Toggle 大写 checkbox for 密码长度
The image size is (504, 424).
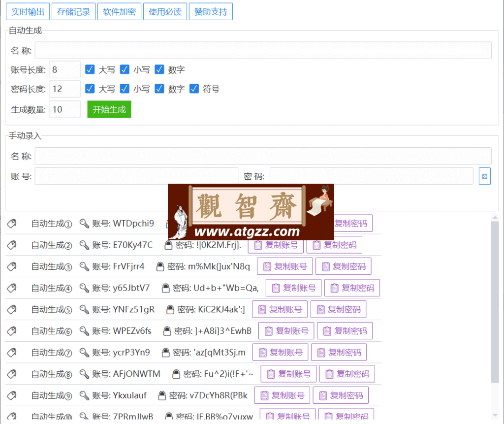click(90, 89)
